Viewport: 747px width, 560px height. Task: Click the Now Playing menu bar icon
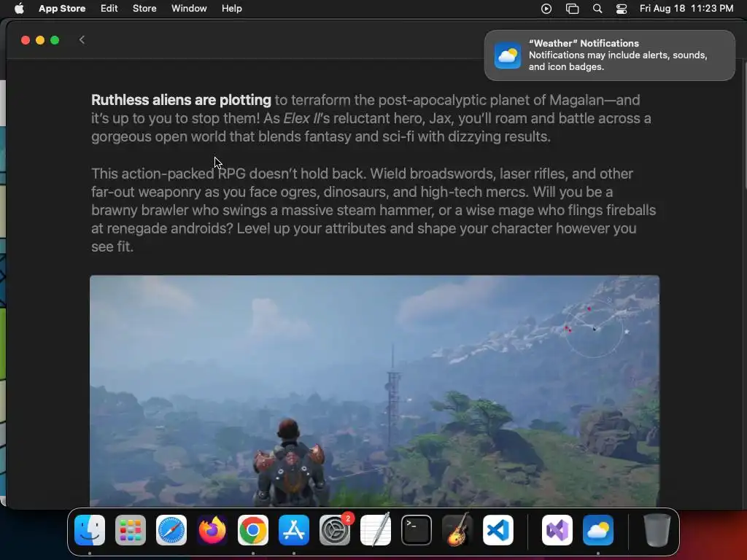coord(546,9)
